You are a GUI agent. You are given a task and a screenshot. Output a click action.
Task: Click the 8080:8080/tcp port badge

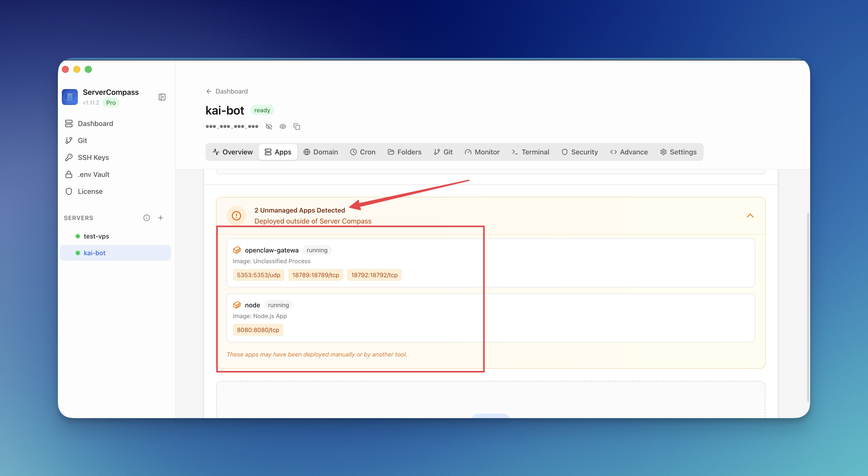click(x=258, y=330)
